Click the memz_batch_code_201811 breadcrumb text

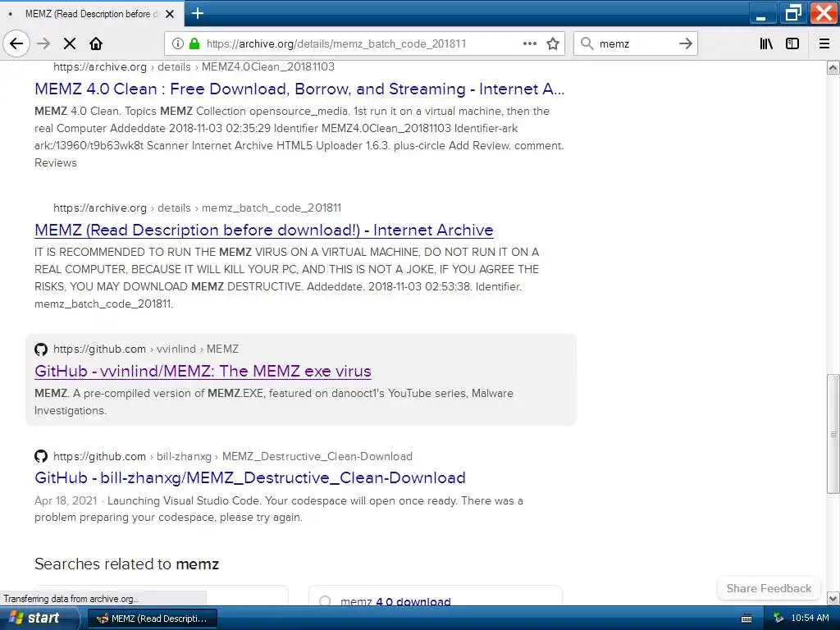click(x=271, y=208)
